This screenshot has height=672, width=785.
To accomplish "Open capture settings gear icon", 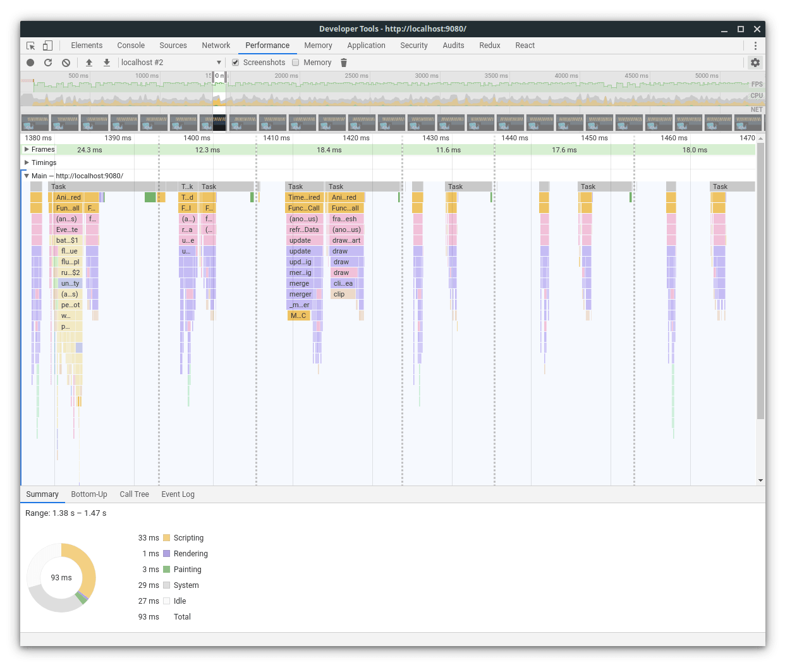I will click(755, 63).
